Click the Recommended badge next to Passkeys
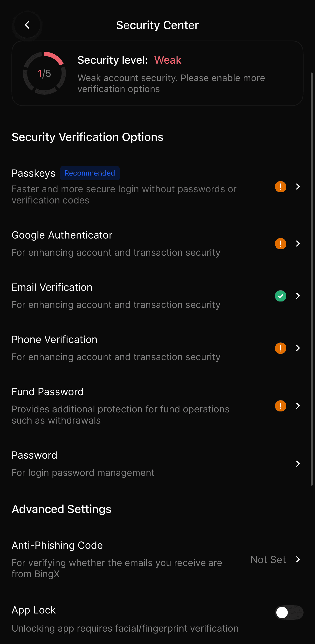The width and height of the screenshot is (315, 644). pyautogui.click(x=90, y=173)
